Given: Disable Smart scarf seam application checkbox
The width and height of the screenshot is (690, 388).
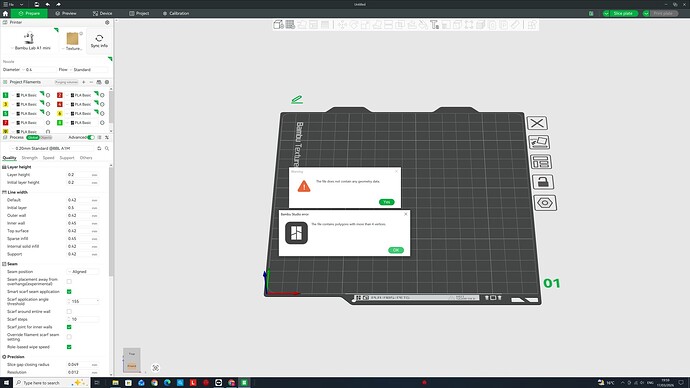Looking at the screenshot, I should tap(69, 292).
